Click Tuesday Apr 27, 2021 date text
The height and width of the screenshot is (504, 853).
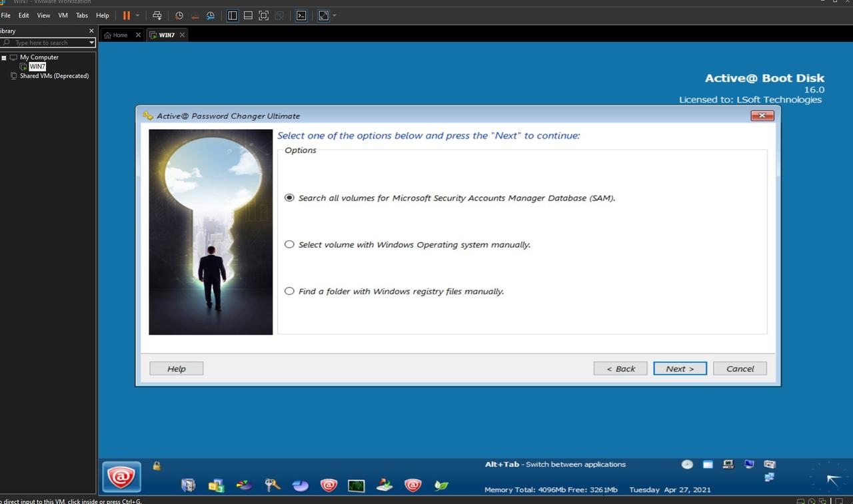click(x=670, y=489)
